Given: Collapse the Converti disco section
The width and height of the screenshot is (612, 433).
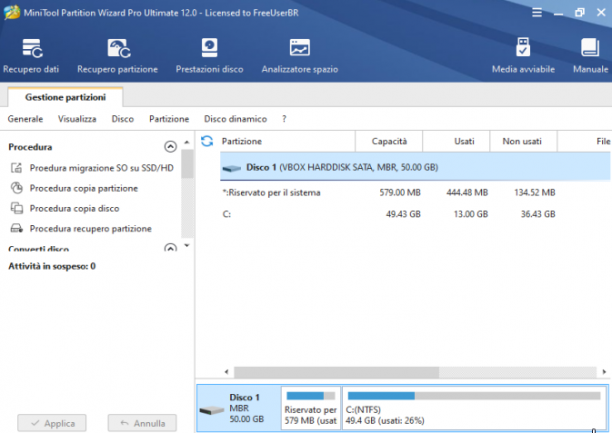Looking at the screenshot, I should pyautogui.click(x=170, y=247).
